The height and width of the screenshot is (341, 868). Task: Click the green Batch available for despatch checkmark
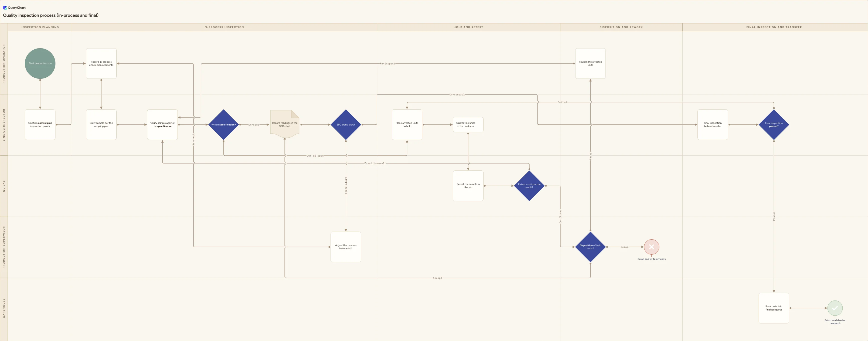835,308
